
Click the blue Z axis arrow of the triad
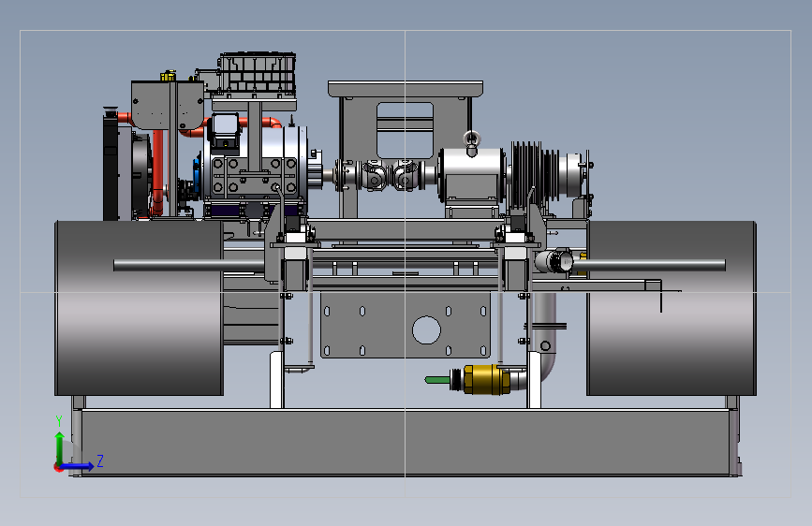78,466
